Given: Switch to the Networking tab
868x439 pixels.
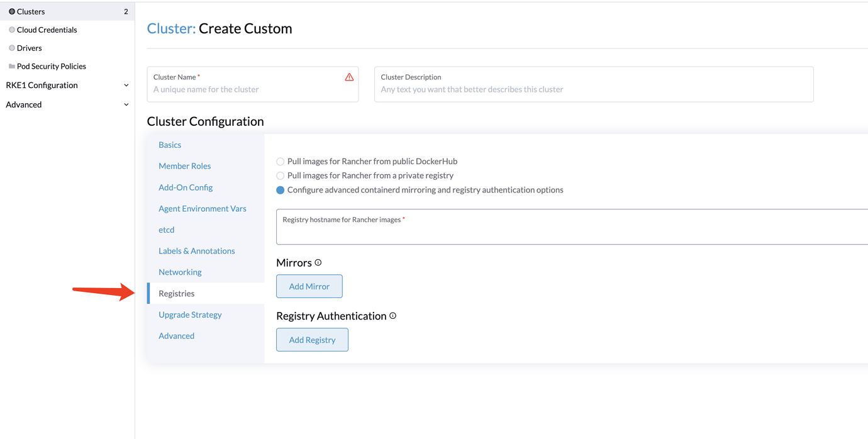Looking at the screenshot, I should (180, 272).
